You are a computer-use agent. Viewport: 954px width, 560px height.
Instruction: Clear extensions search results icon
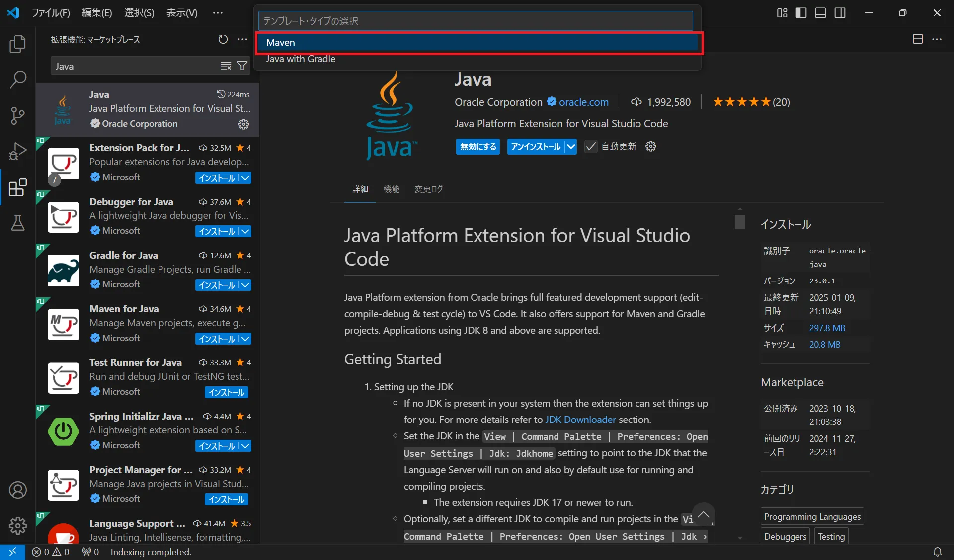click(226, 66)
